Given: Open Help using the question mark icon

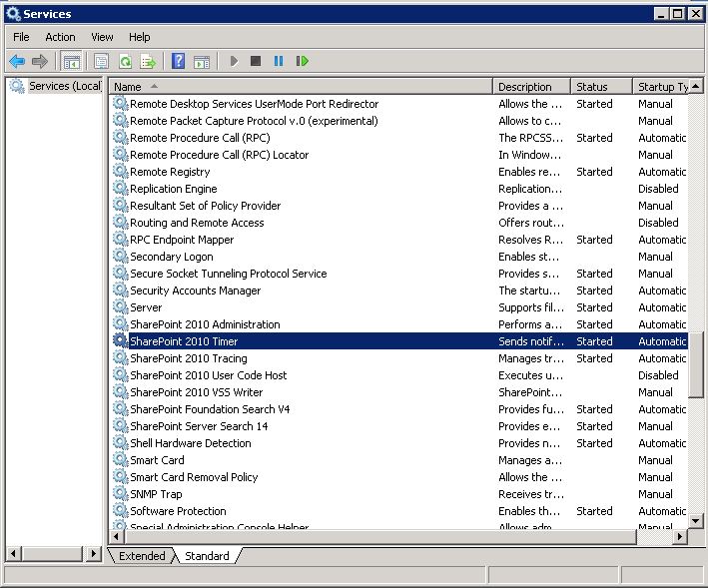Looking at the screenshot, I should click(178, 61).
